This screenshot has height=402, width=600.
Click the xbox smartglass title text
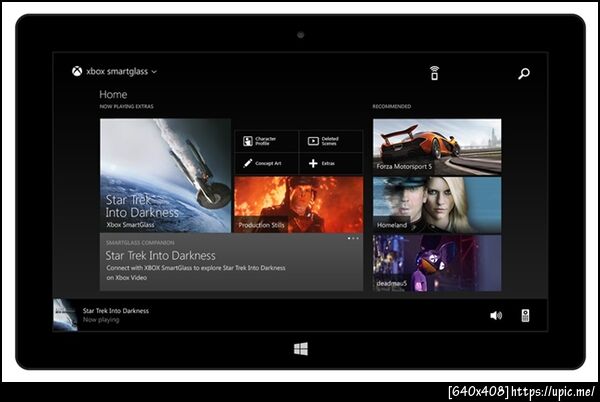[117, 72]
